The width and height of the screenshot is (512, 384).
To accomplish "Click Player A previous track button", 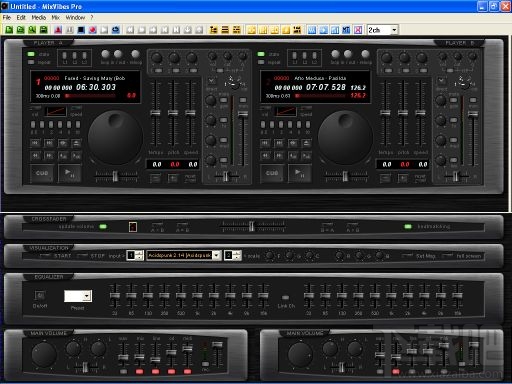I will tap(35, 143).
